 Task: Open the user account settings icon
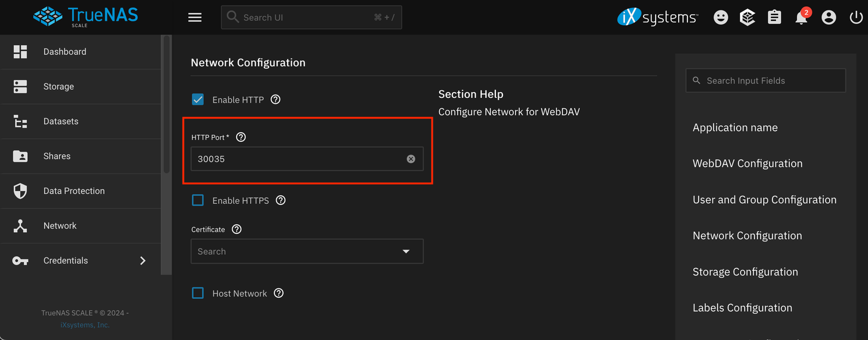[829, 17]
